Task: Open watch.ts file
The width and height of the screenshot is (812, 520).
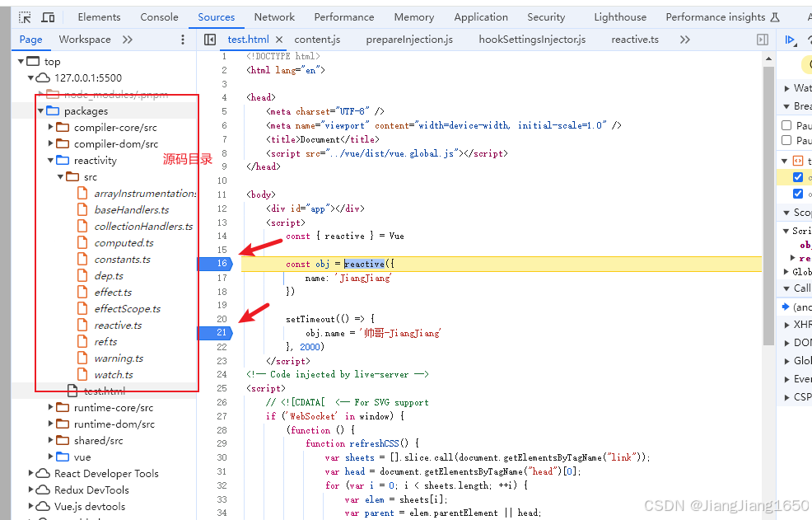Action: click(x=114, y=375)
